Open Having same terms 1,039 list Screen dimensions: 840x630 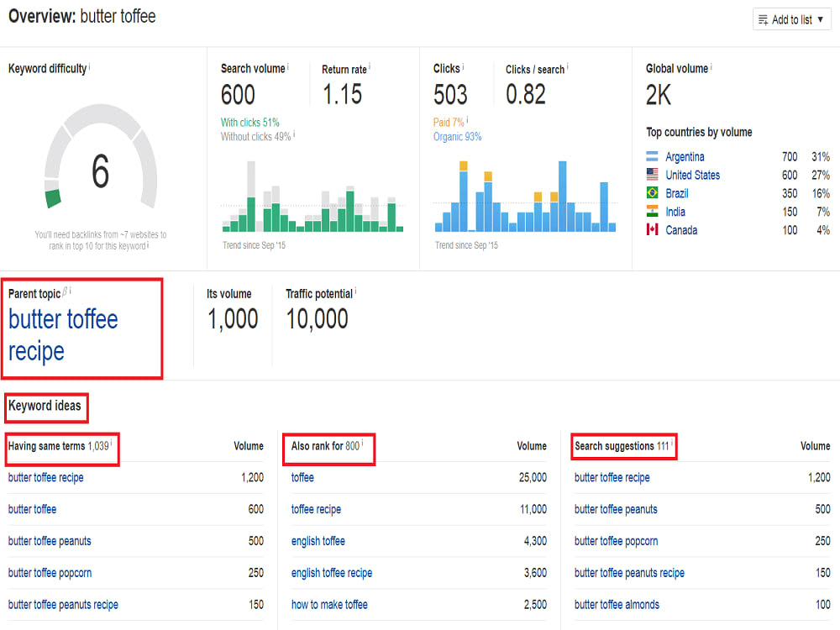[x=59, y=446]
